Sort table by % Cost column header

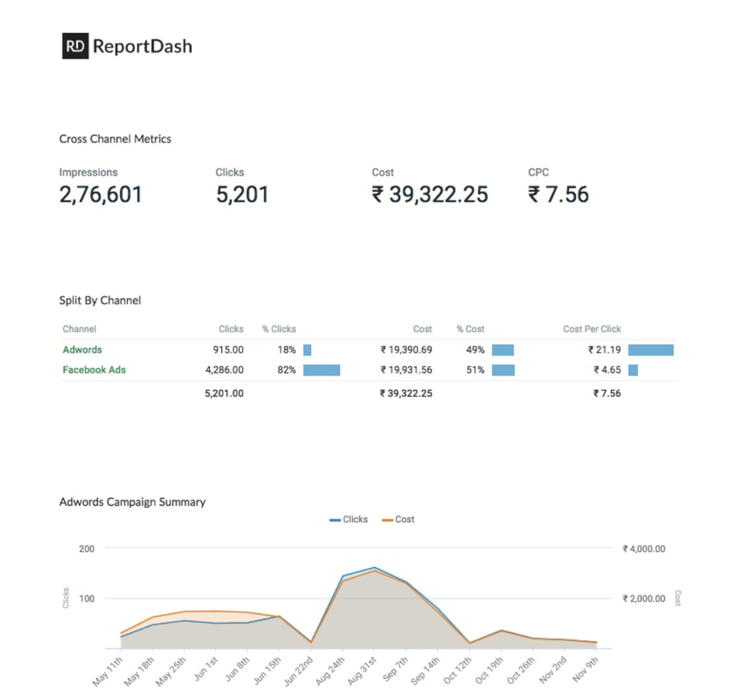(x=470, y=328)
